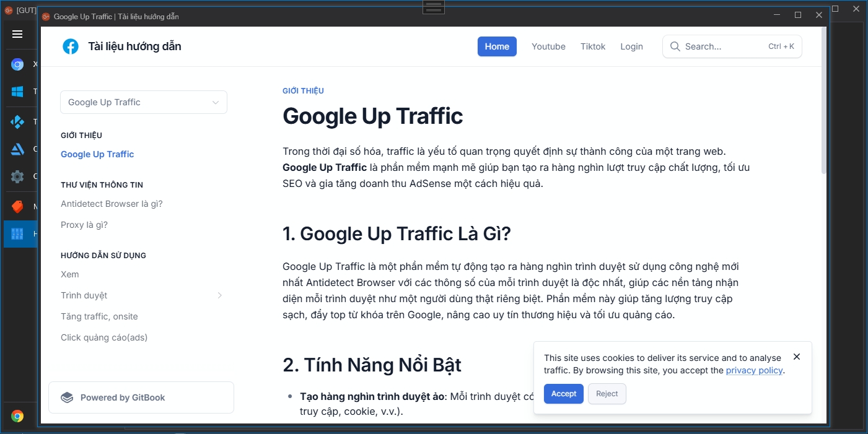Open the Youtube navigation item
This screenshot has height=434, width=868.
[548, 46]
